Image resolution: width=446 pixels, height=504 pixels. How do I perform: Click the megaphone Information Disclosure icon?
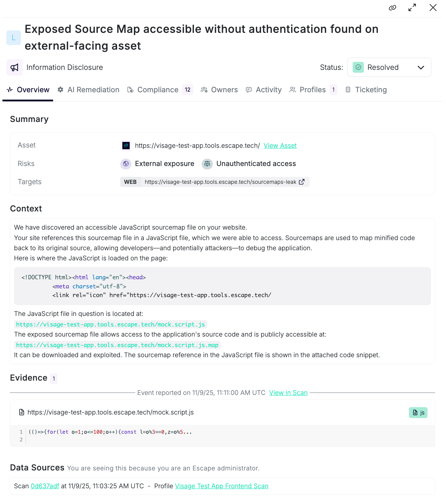14,67
